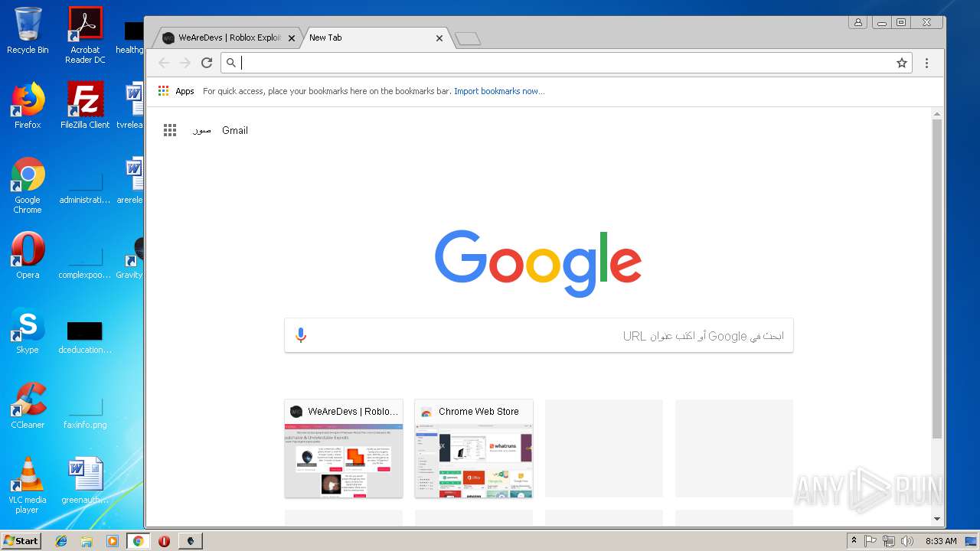Close the WeAreDevs tab

(x=292, y=37)
